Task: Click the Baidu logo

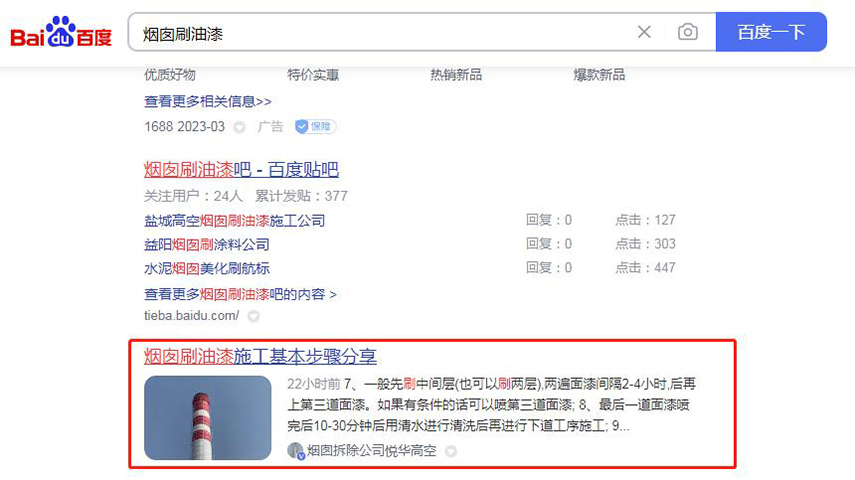Action: click(x=61, y=32)
